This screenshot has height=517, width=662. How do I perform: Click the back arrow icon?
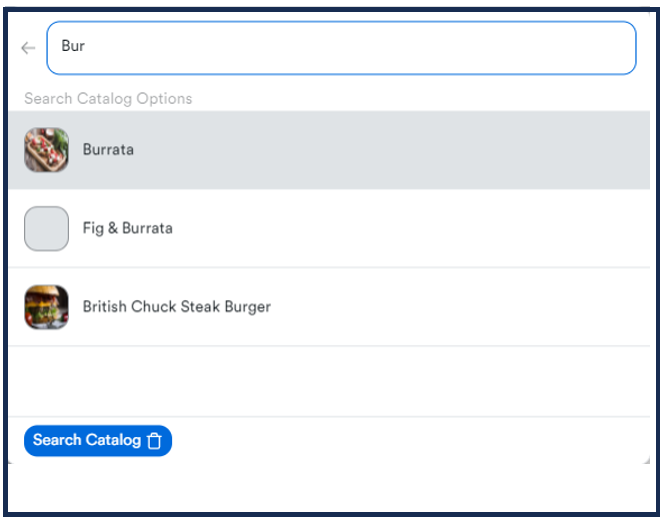pos(28,48)
